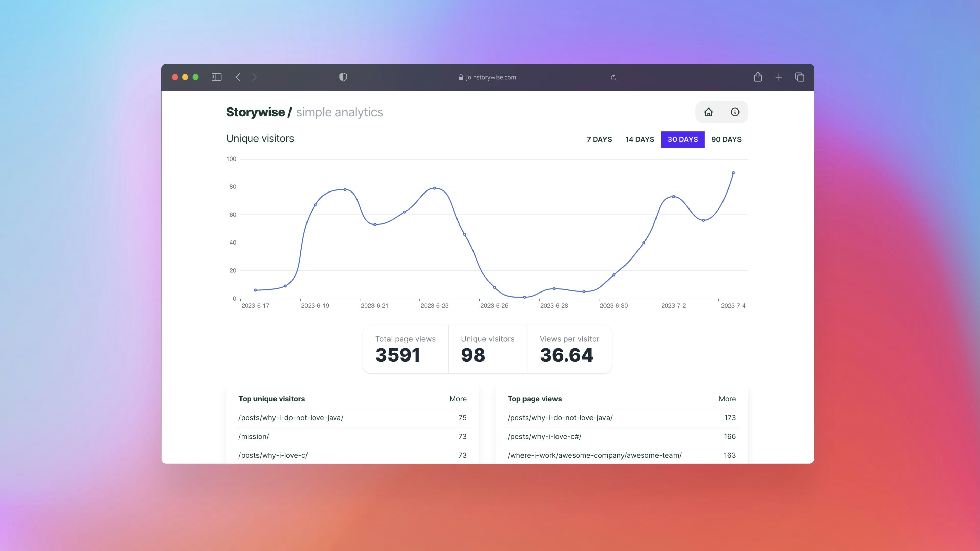Click the /posts/why-i-love-c#/ row
The height and width of the screenshot is (551, 980).
tap(621, 436)
